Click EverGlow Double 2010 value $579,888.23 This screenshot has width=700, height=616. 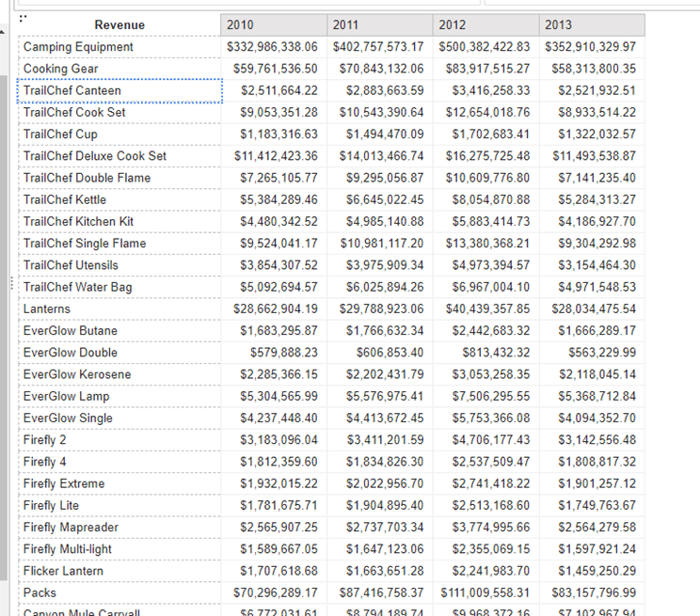pyautogui.click(x=284, y=353)
